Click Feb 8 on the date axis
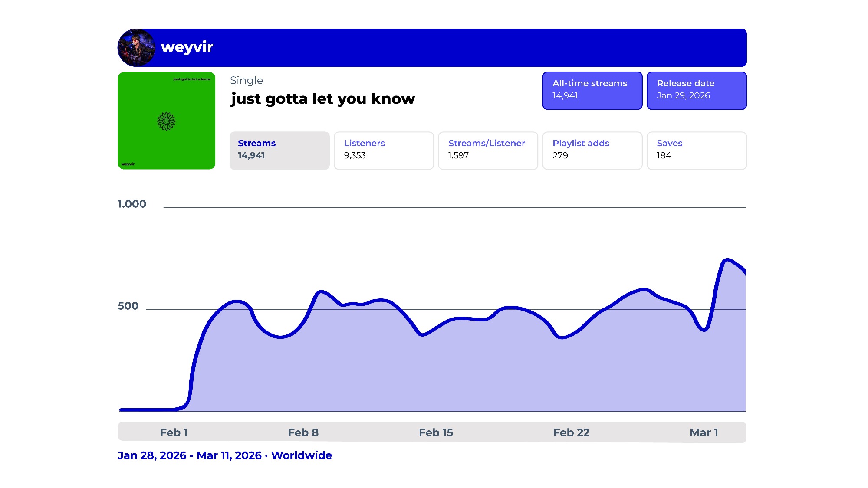The image size is (868, 488). pyautogui.click(x=303, y=432)
